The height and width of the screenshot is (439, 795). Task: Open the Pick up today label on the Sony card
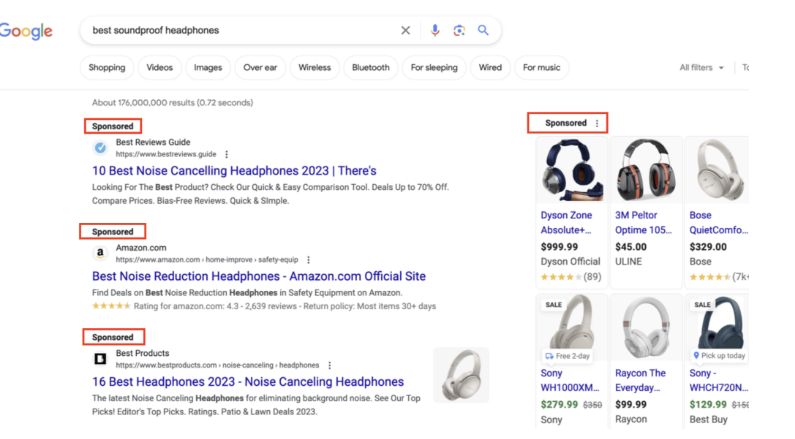click(719, 355)
